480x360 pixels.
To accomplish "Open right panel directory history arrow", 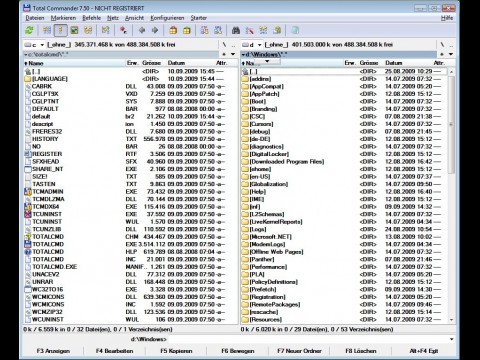I will [x=451, y=54].
